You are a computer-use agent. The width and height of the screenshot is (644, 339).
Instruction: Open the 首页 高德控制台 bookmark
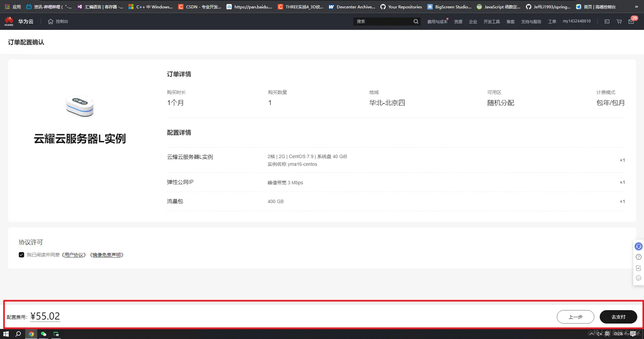(x=596, y=7)
